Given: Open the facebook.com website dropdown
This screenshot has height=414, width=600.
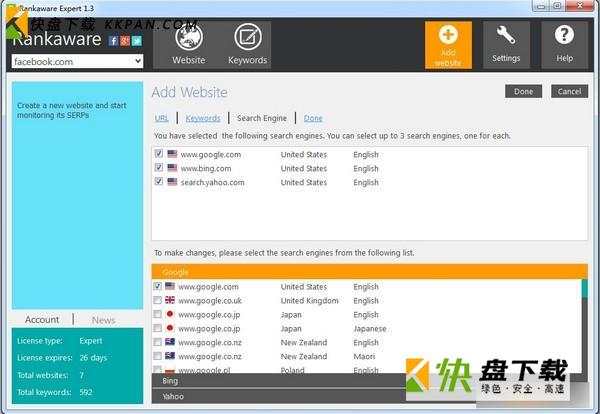Looking at the screenshot, I should coord(78,61).
